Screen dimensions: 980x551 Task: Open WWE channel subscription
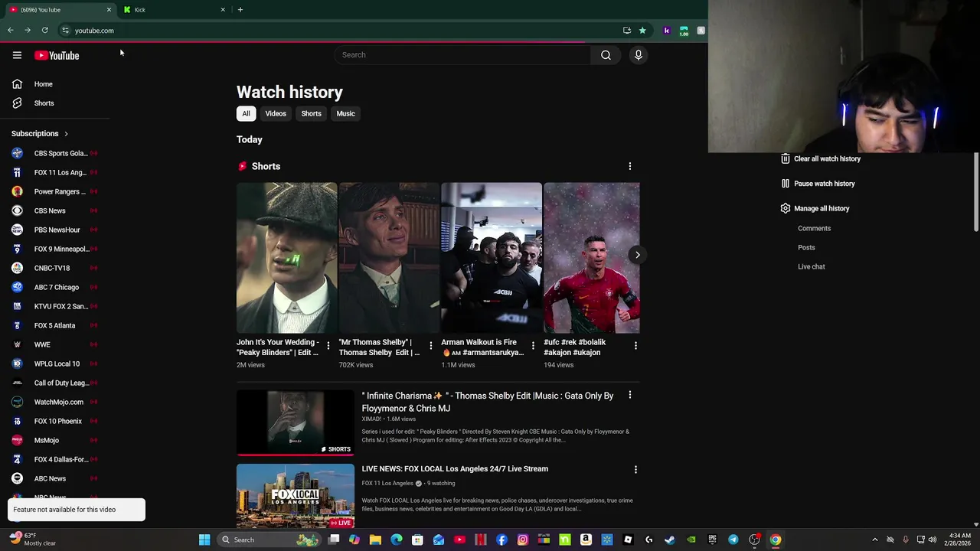point(55,344)
